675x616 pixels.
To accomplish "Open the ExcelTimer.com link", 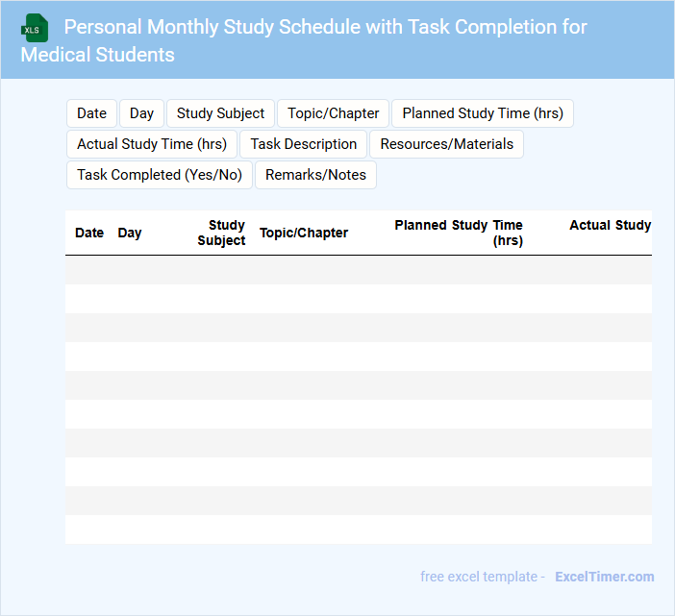I will click(604, 577).
